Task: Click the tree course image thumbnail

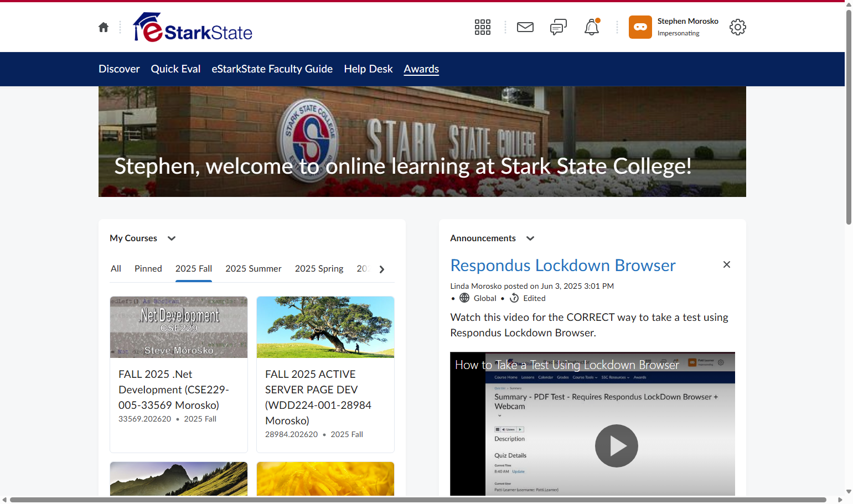Action: pos(325,327)
